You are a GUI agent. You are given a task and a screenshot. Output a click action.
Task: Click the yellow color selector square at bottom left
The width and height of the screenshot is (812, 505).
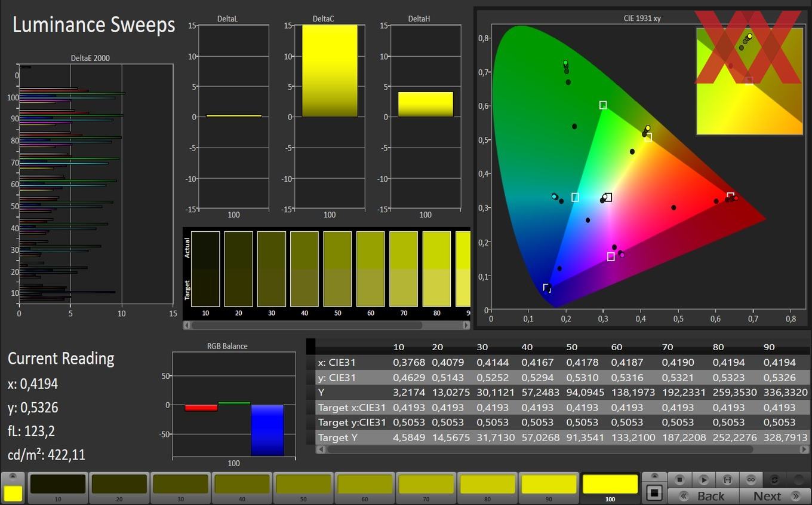(x=13, y=493)
